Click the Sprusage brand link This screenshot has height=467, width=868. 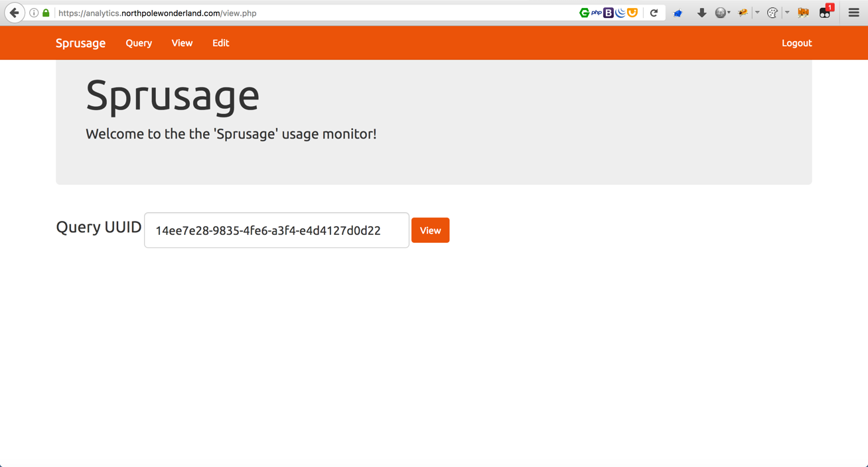point(80,43)
